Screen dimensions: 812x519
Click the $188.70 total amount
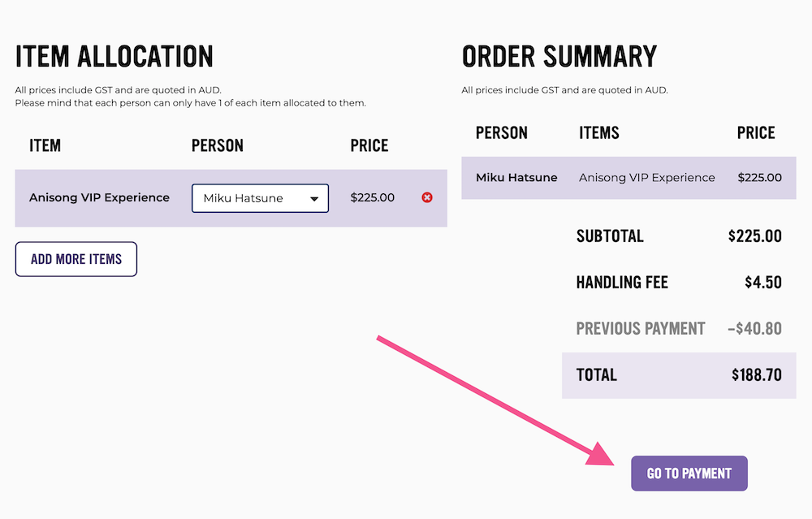tap(757, 374)
